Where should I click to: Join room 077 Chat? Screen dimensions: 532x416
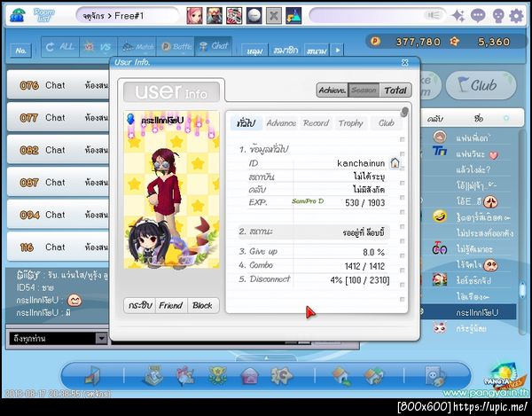pyautogui.click(x=58, y=117)
